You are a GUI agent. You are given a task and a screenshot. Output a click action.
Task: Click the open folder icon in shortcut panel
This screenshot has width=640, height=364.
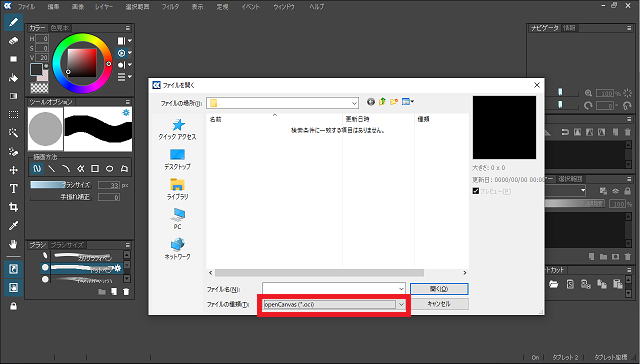click(x=553, y=284)
